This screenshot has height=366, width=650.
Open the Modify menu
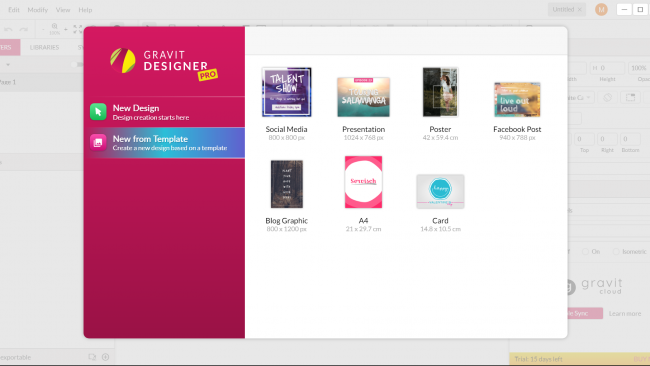click(x=38, y=10)
